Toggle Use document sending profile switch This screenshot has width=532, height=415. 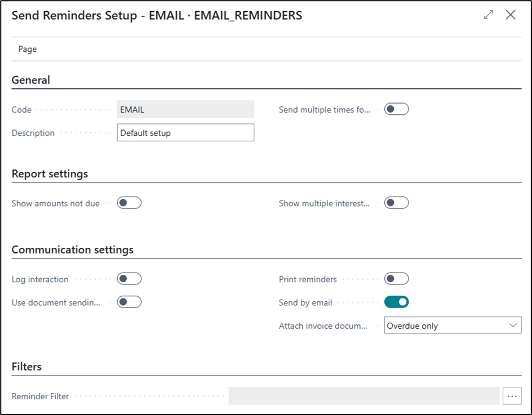click(129, 302)
